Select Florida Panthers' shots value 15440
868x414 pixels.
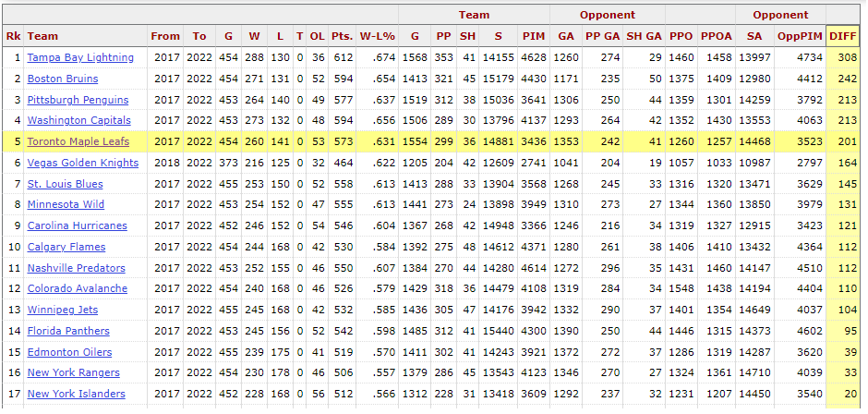click(x=499, y=331)
